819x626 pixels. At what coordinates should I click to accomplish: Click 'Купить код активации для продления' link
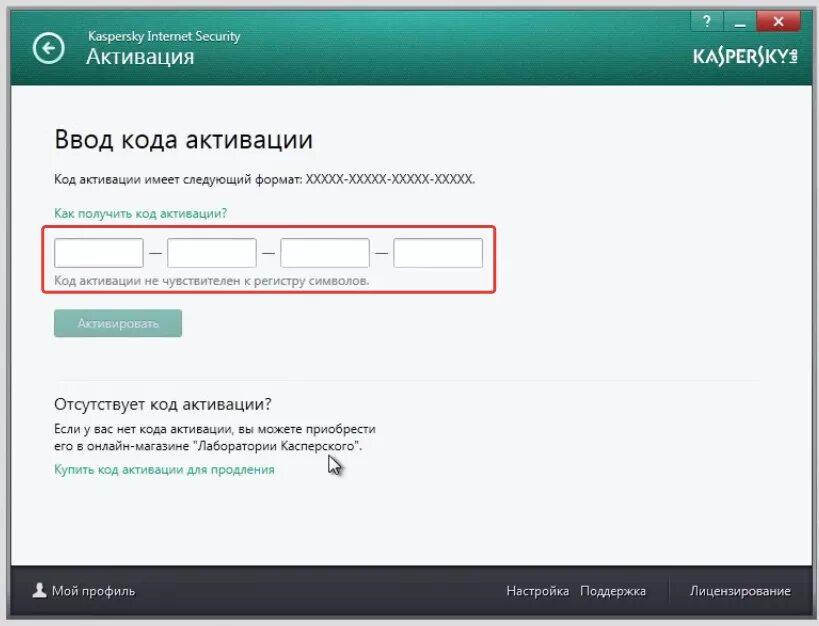[x=164, y=469]
